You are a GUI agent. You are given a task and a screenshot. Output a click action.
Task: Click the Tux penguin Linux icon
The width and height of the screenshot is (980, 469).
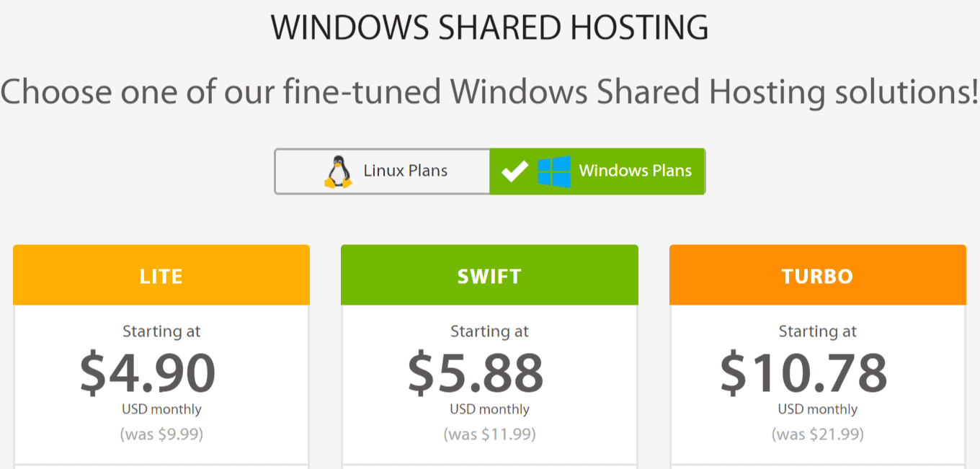pos(339,170)
